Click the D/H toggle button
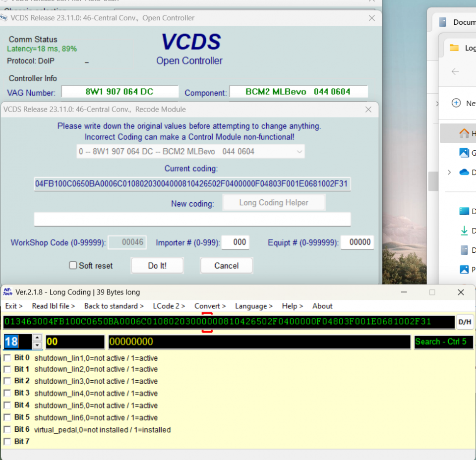The height and width of the screenshot is (460, 476). [465, 322]
